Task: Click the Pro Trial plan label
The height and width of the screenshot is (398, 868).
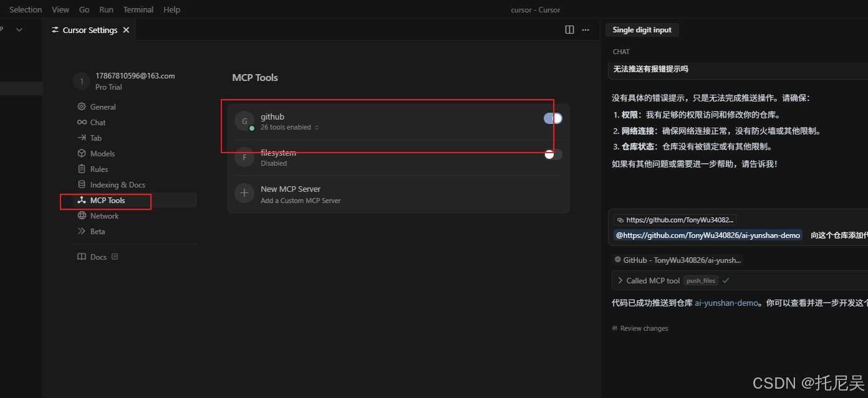Action: click(x=109, y=87)
